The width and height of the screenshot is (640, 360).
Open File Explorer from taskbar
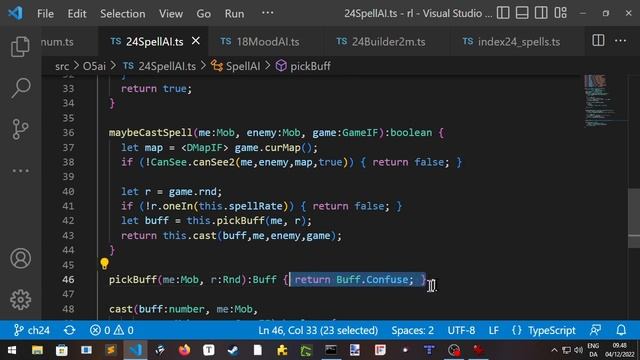coord(37,350)
